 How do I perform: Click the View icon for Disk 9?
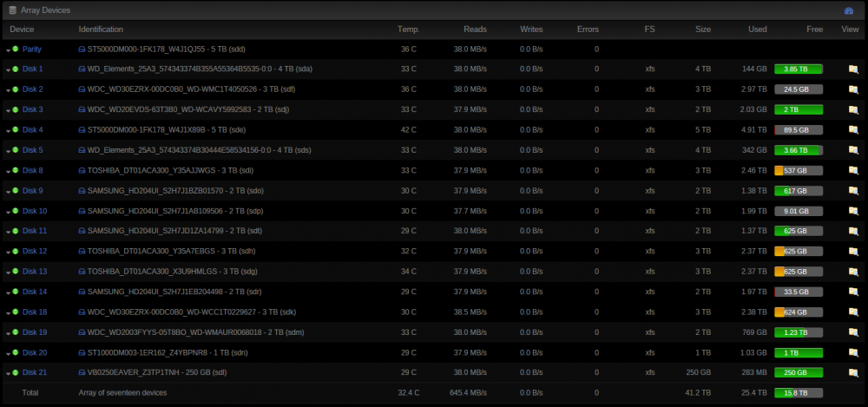pos(853,191)
